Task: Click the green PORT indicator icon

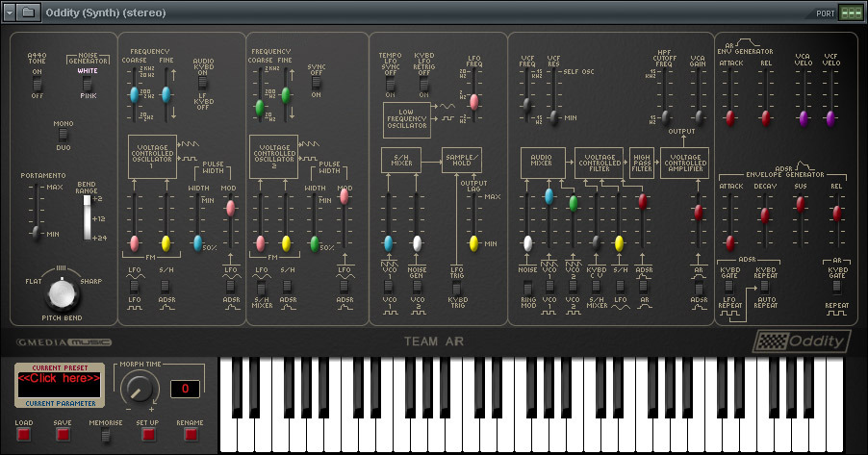Action: point(851,13)
